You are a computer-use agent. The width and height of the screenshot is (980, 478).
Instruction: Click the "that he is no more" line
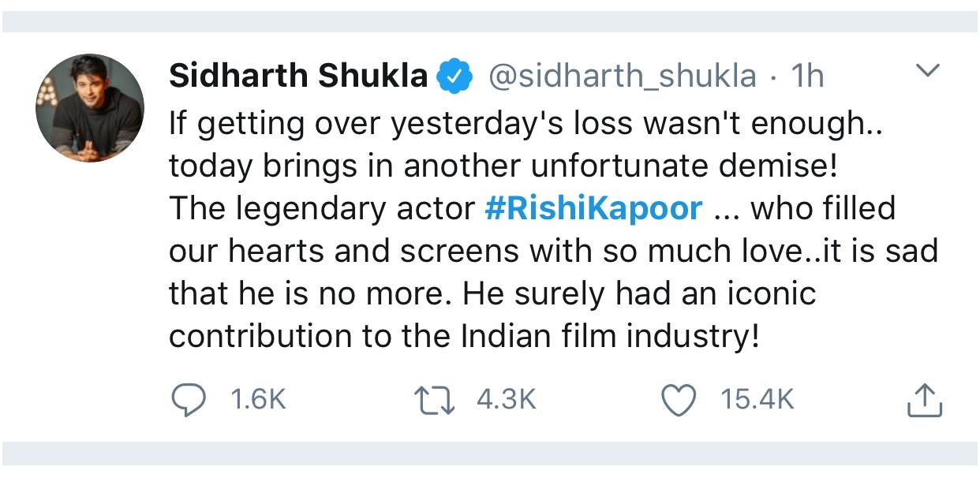493,294
